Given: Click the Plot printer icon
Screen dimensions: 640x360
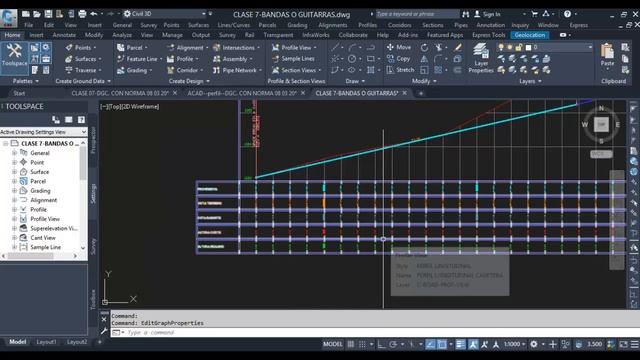Looking at the screenshot, I should point(82,14).
